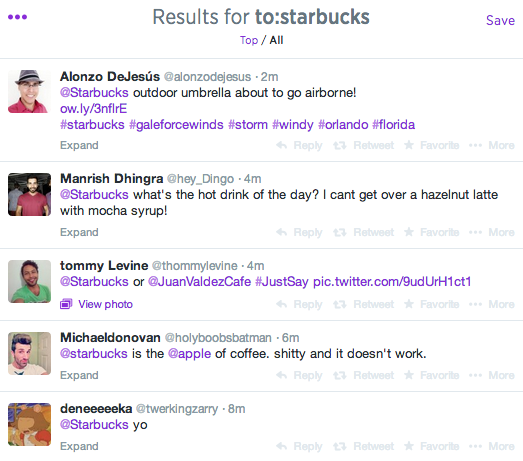Reply to deneeeeeka's yo tweet
The image size is (523, 461).
pyautogui.click(x=299, y=447)
